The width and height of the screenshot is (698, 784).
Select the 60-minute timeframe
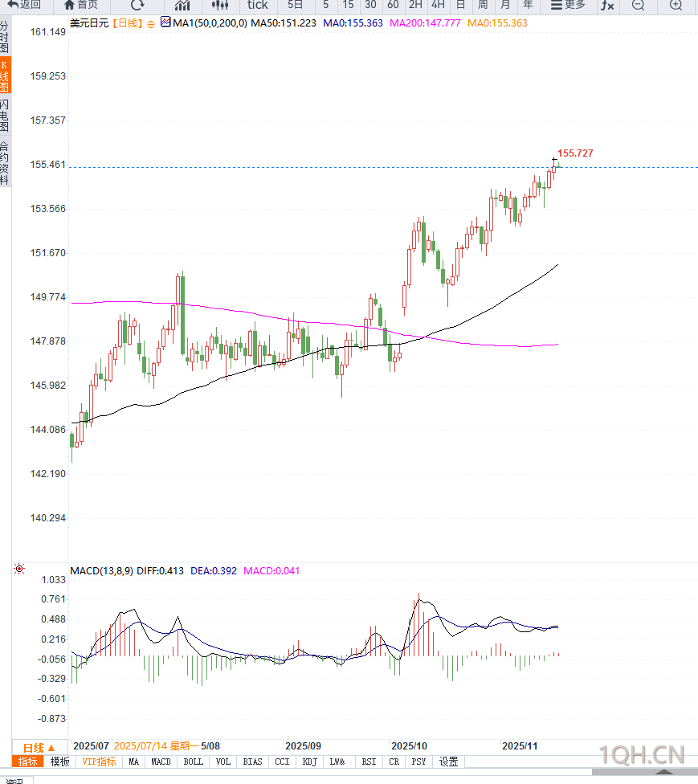tap(393, 5)
